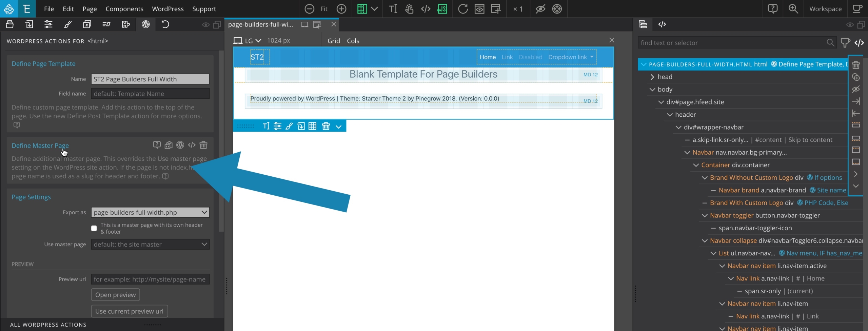Activate the hand pointer test-clicks tool

pyautogui.click(x=409, y=9)
